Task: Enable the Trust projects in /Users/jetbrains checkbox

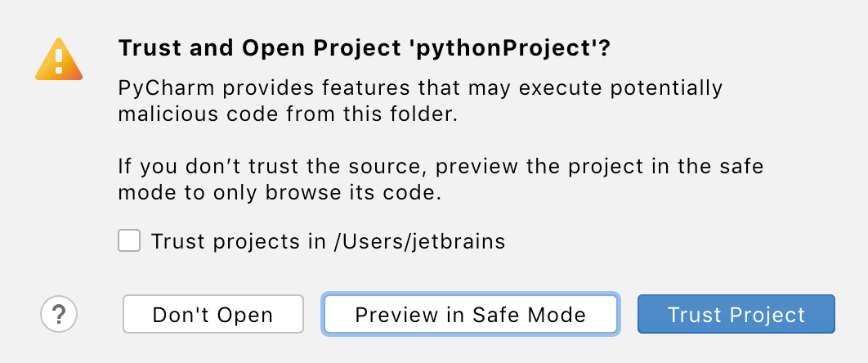Action: point(129,241)
